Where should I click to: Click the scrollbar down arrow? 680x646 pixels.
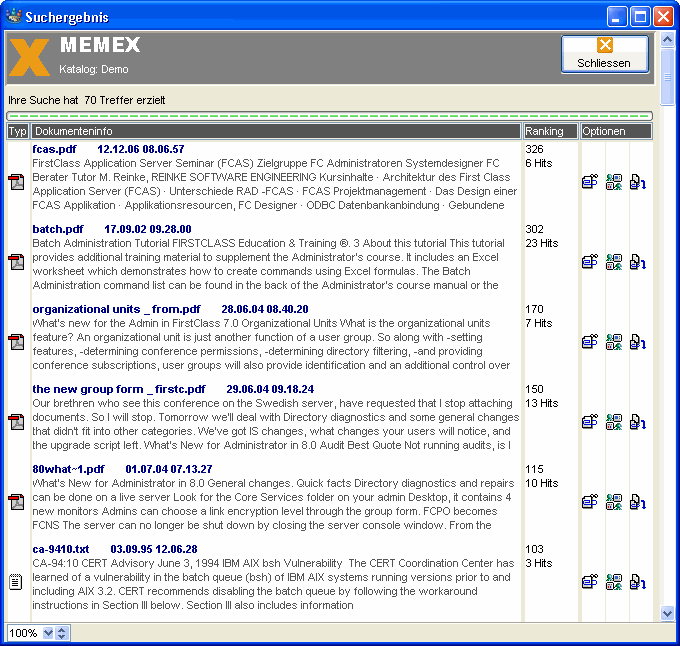pos(667,613)
